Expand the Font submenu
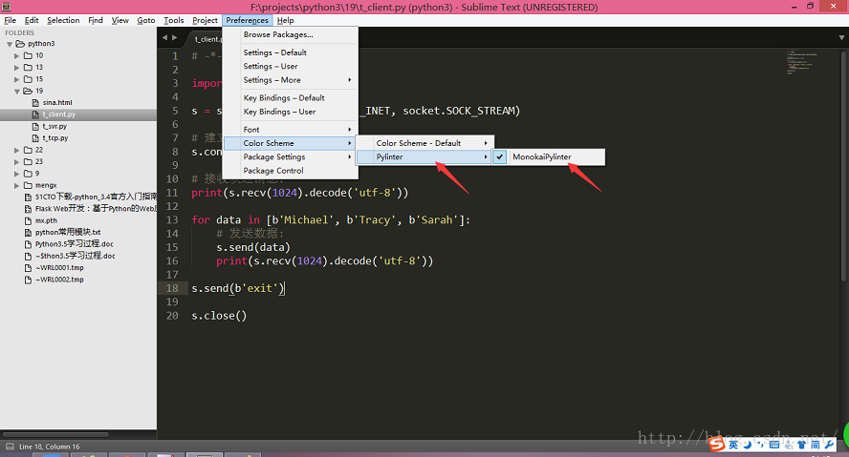 (x=291, y=130)
